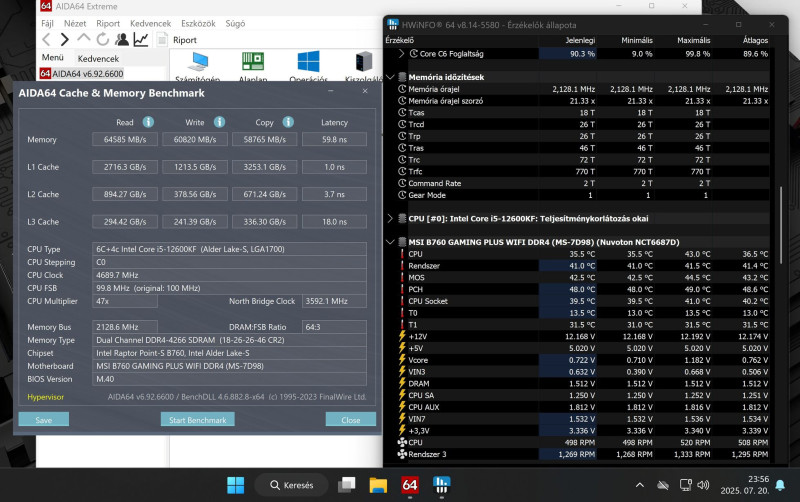Click Riport toolbar button label
800x502 pixels.
(x=185, y=40)
